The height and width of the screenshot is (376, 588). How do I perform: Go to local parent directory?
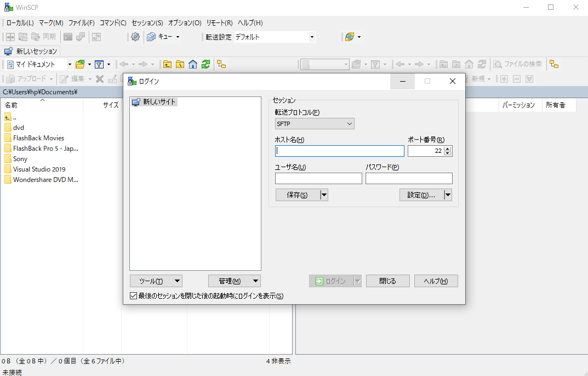point(167,64)
